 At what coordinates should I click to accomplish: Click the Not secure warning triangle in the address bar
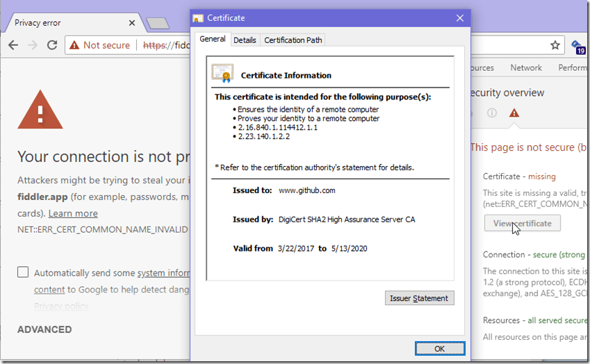(74, 45)
